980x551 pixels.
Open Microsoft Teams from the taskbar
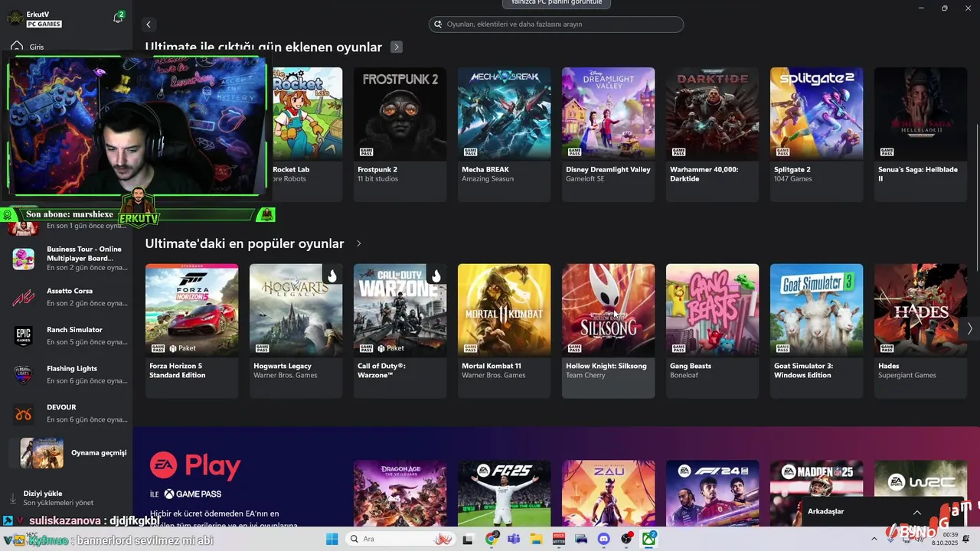(x=514, y=539)
